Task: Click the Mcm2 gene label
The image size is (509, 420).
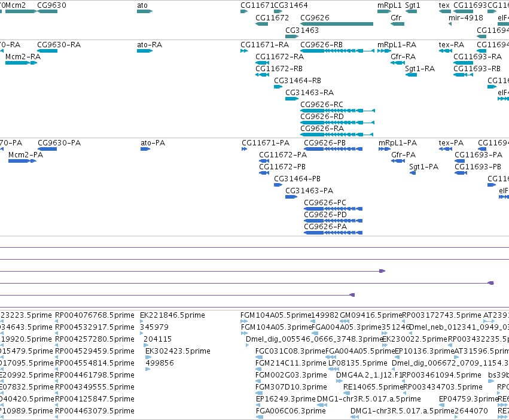Action: [16, 5]
